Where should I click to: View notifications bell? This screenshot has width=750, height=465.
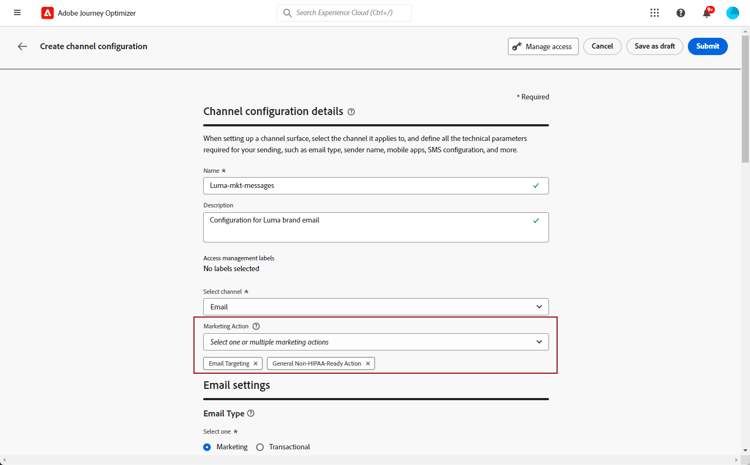pyautogui.click(x=707, y=13)
